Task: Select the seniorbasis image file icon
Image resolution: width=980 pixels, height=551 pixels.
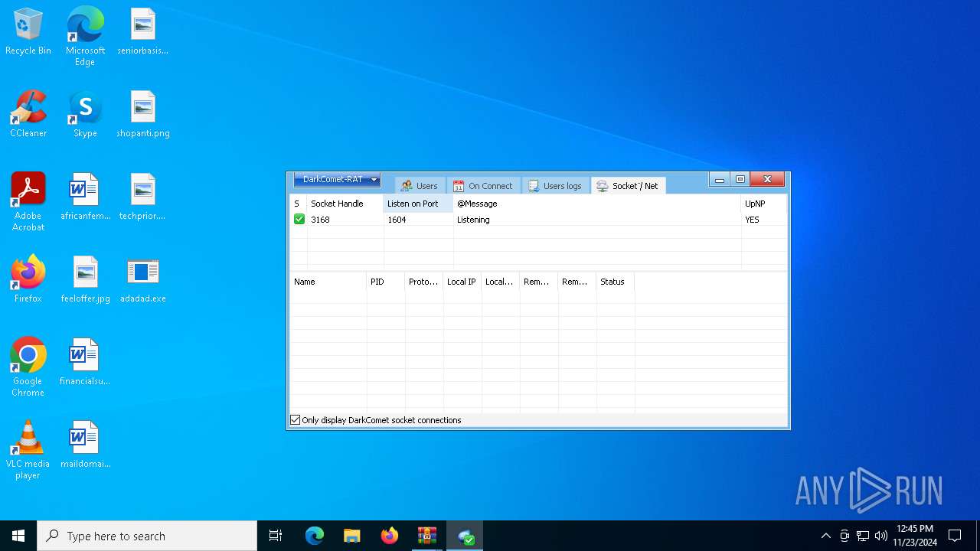Action: click(x=143, y=32)
